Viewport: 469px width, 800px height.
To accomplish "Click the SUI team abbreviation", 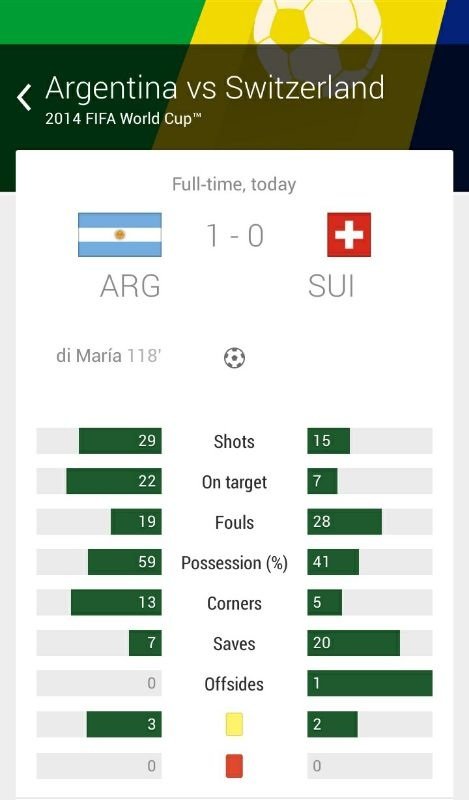I will (x=331, y=286).
